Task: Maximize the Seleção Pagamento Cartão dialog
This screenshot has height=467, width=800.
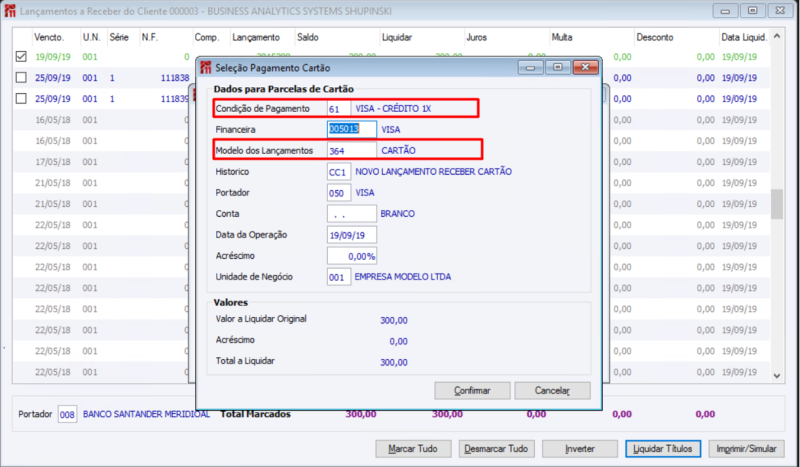Action: click(558, 67)
